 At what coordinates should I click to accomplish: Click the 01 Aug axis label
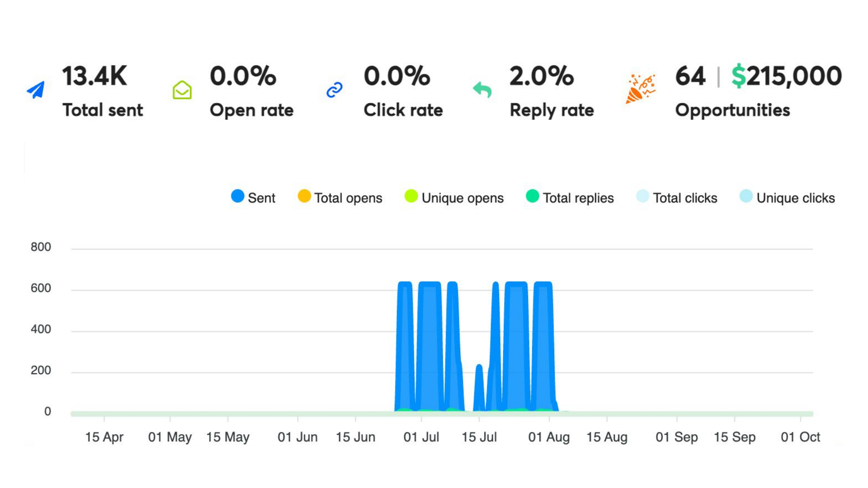tap(549, 437)
